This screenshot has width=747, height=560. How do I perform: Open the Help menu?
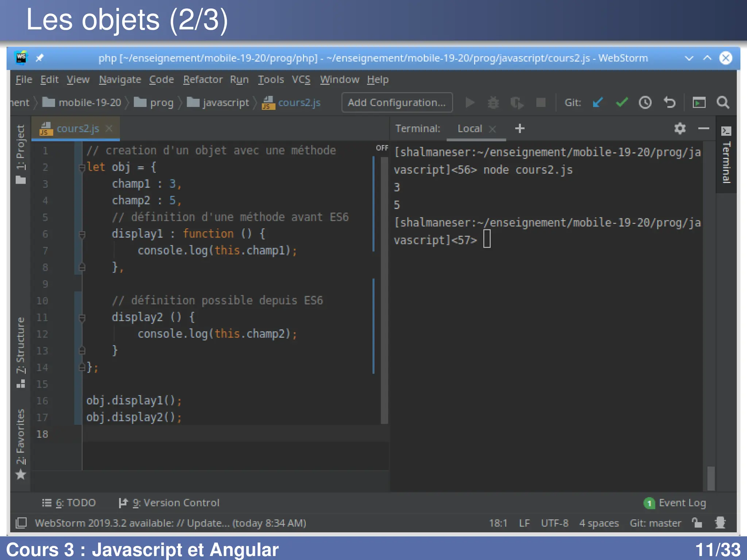coord(378,79)
